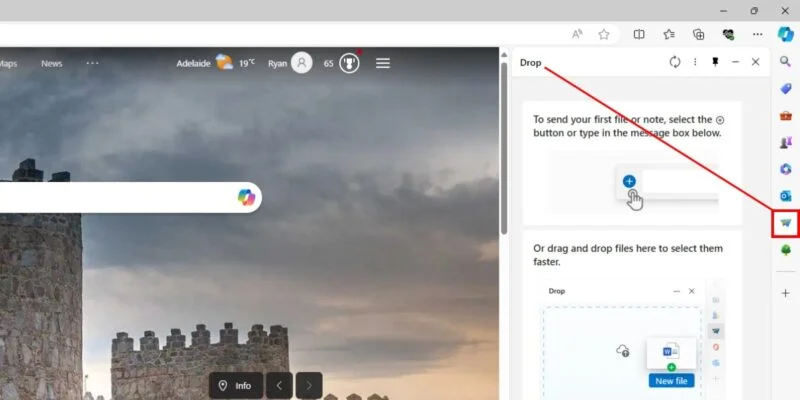Open Drop from the sidebar
The image size is (800, 400).
coord(785,223)
